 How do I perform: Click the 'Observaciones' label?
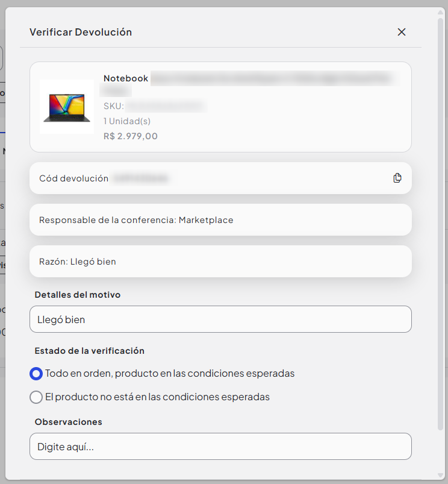point(69,422)
